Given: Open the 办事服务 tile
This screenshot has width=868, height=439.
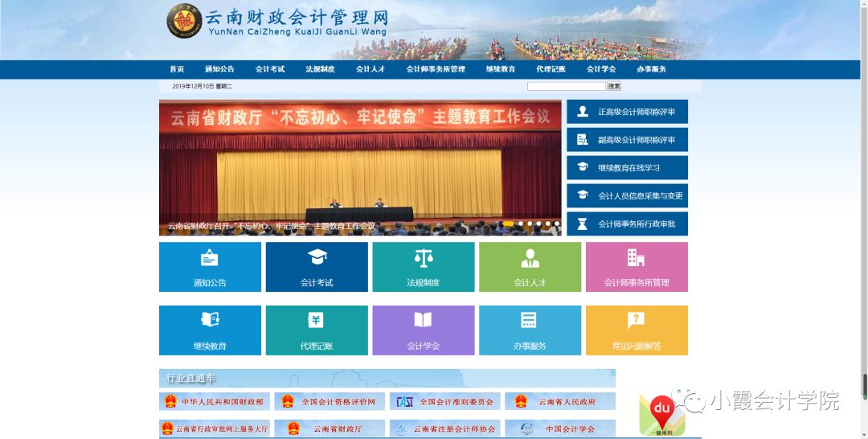Looking at the screenshot, I should click(x=530, y=330).
